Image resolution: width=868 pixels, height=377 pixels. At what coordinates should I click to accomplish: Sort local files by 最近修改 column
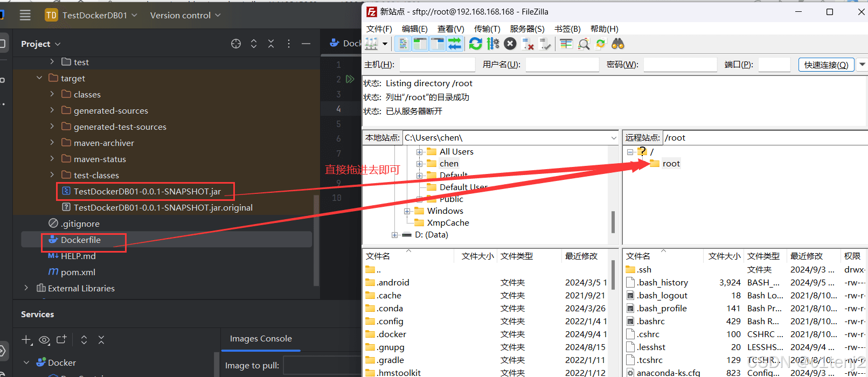click(585, 256)
